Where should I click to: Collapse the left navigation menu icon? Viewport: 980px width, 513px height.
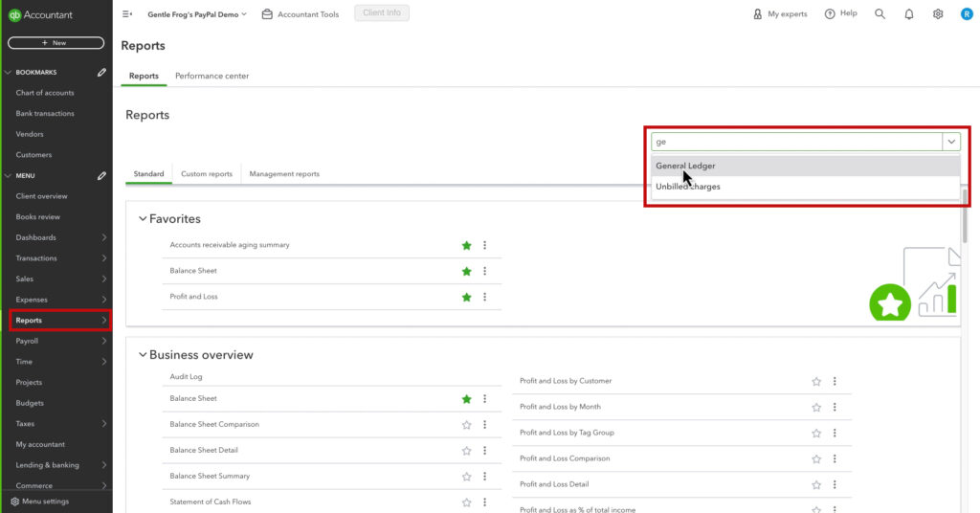pyautogui.click(x=127, y=13)
